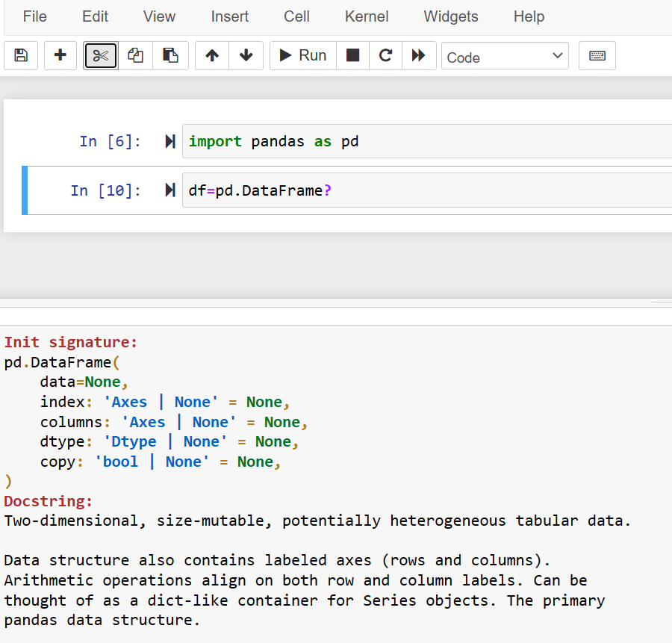Interrupt the kernel with stop icon

352,55
